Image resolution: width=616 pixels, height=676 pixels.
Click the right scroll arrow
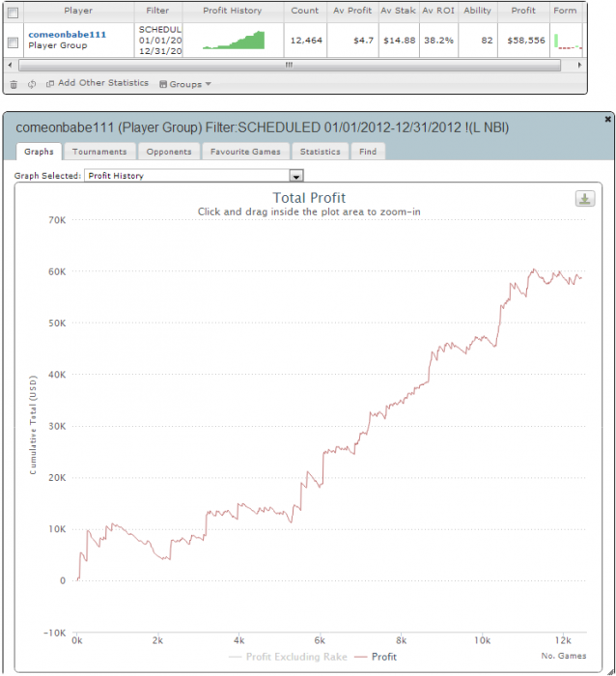579,65
